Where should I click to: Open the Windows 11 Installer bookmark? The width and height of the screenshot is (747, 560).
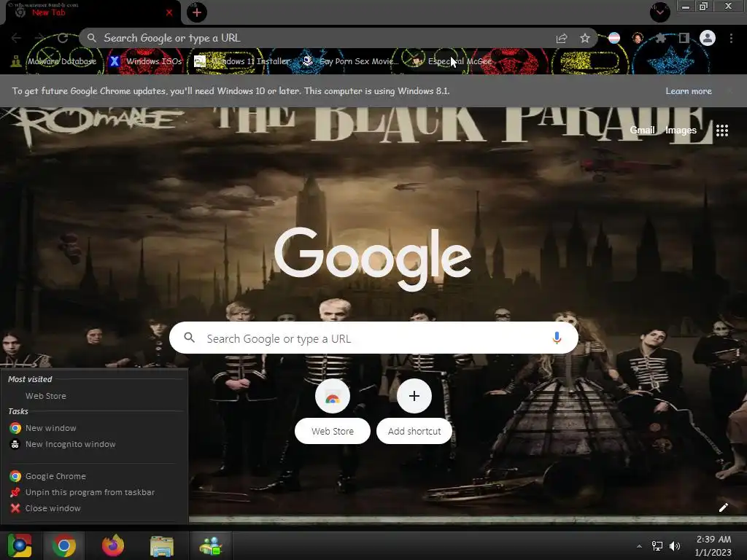(242, 61)
